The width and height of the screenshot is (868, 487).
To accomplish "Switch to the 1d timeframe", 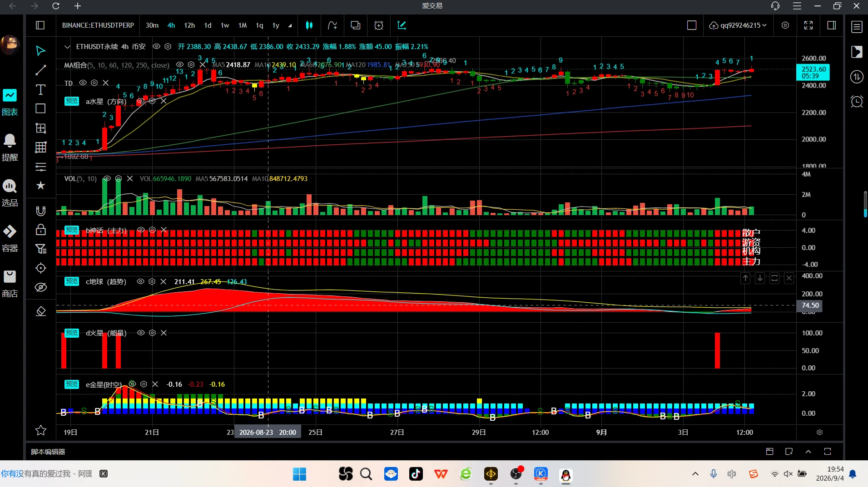I will click(208, 25).
